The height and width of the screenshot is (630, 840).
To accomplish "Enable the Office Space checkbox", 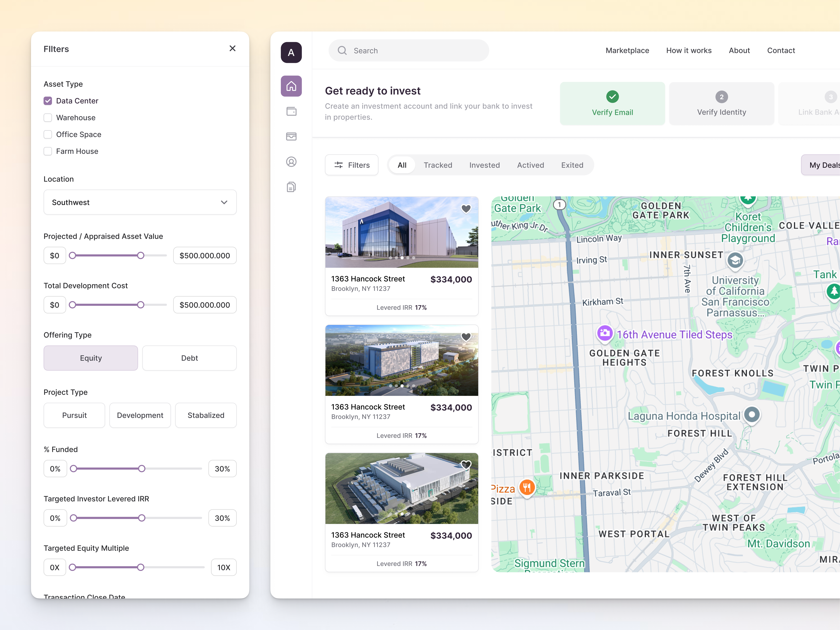I will click(48, 134).
